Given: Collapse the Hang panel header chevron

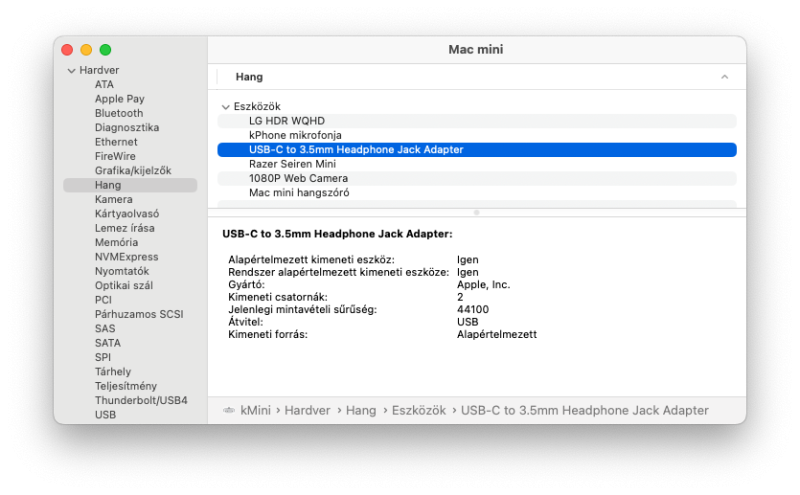Looking at the screenshot, I should [724, 77].
